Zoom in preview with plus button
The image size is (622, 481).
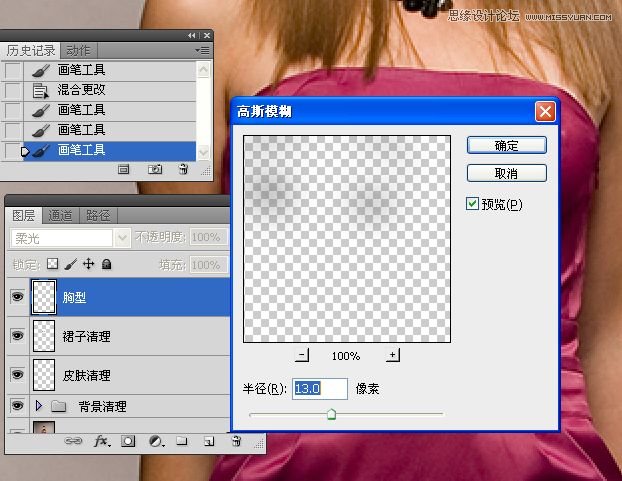(x=392, y=355)
